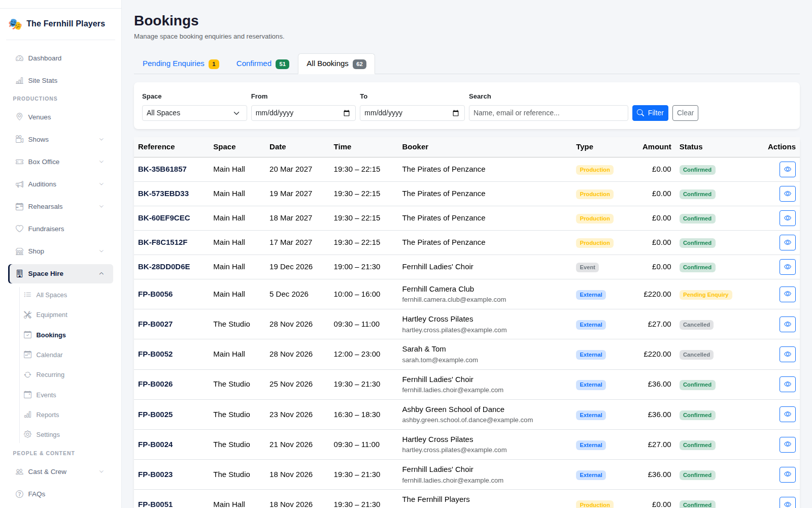Click the search name, email or reference field
The height and width of the screenshot is (508, 812).
548,113
